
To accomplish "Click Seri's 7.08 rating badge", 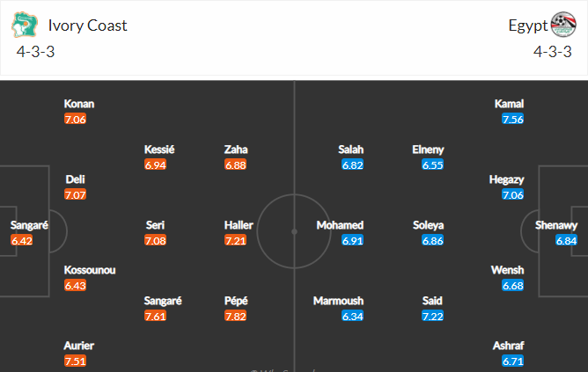I will [155, 240].
